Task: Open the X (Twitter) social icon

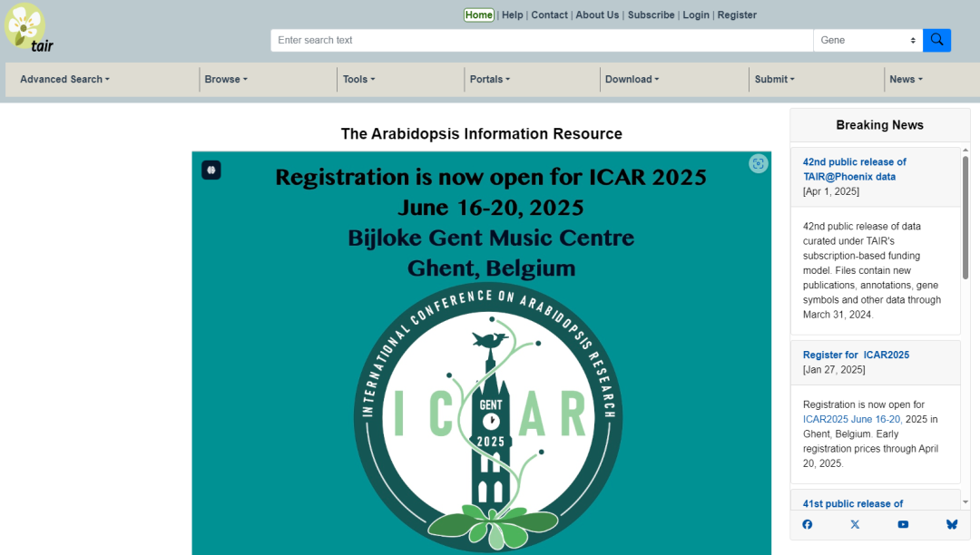Action: pyautogui.click(x=855, y=524)
